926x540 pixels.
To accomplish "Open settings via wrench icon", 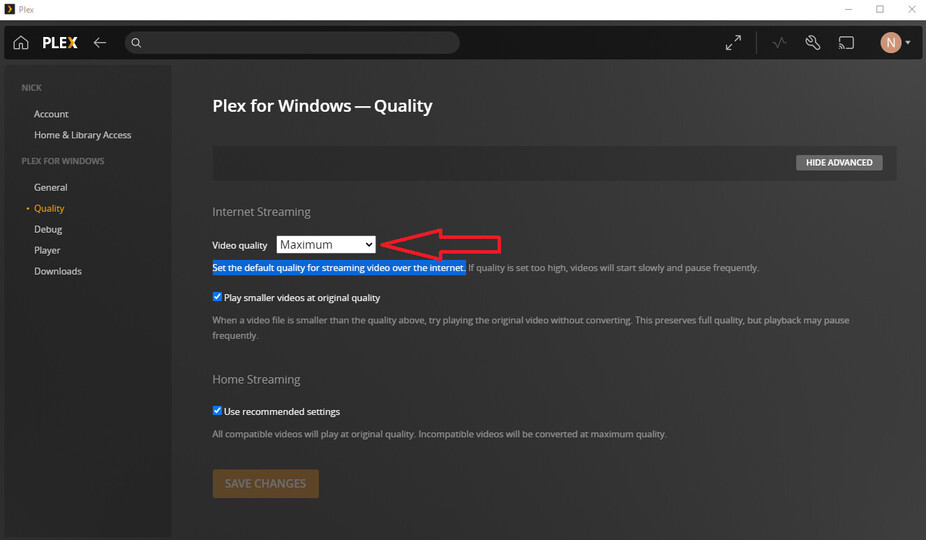I will point(813,43).
